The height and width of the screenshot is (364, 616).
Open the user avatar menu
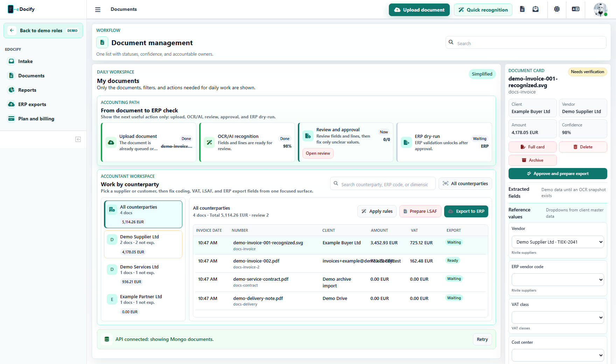pos(601,9)
